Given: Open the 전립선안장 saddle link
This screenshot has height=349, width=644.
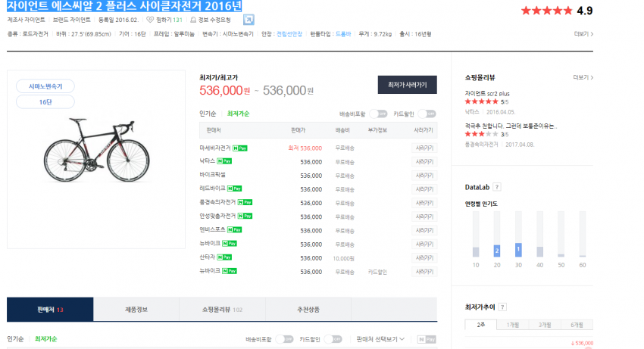Looking at the screenshot, I should [x=289, y=34].
